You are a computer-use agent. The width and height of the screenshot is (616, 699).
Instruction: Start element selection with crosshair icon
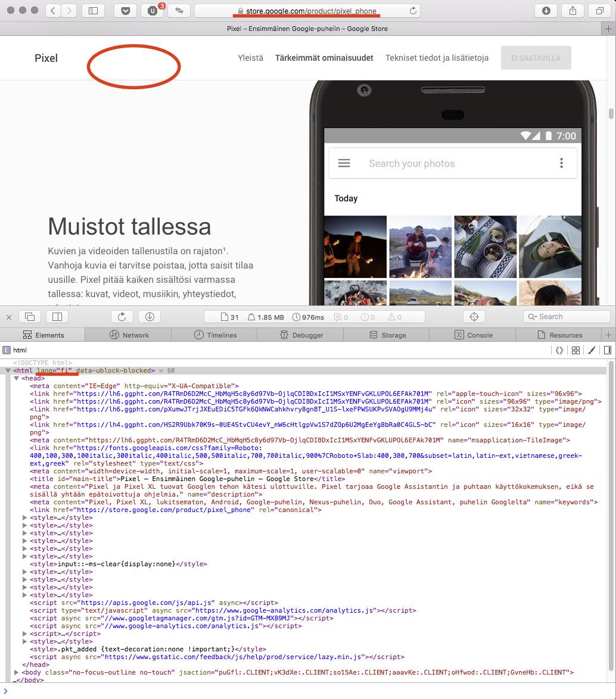coord(474,317)
